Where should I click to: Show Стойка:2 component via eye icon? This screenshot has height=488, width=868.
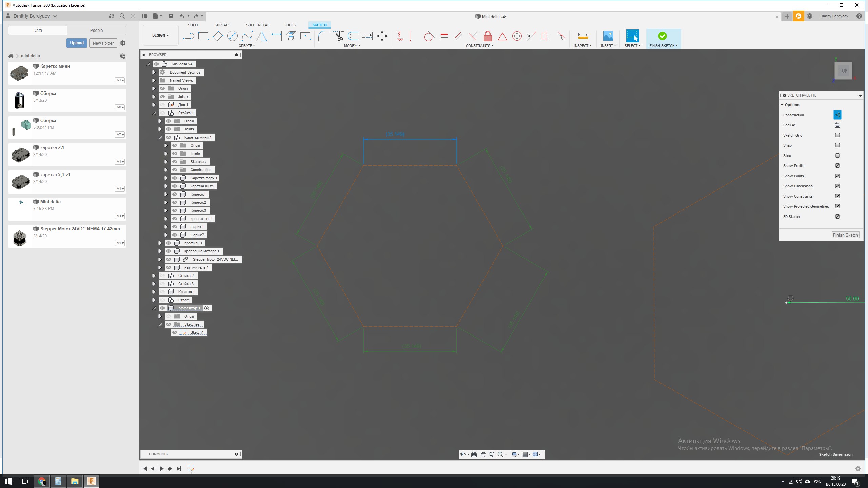tap(162, 276)
